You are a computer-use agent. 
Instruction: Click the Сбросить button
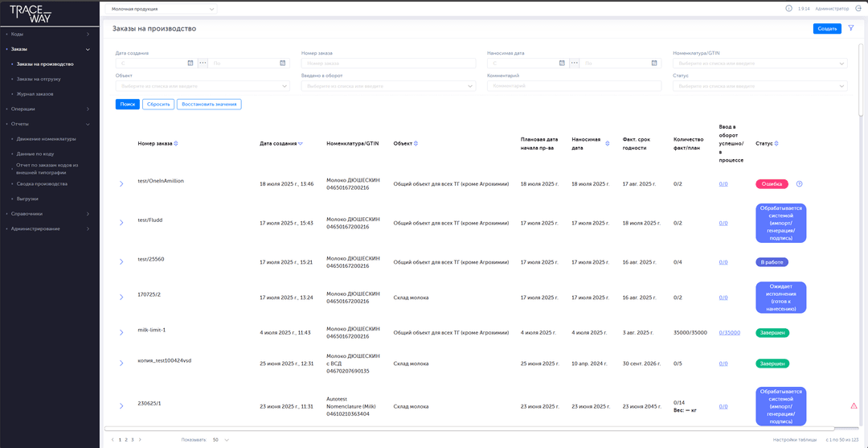158,104
